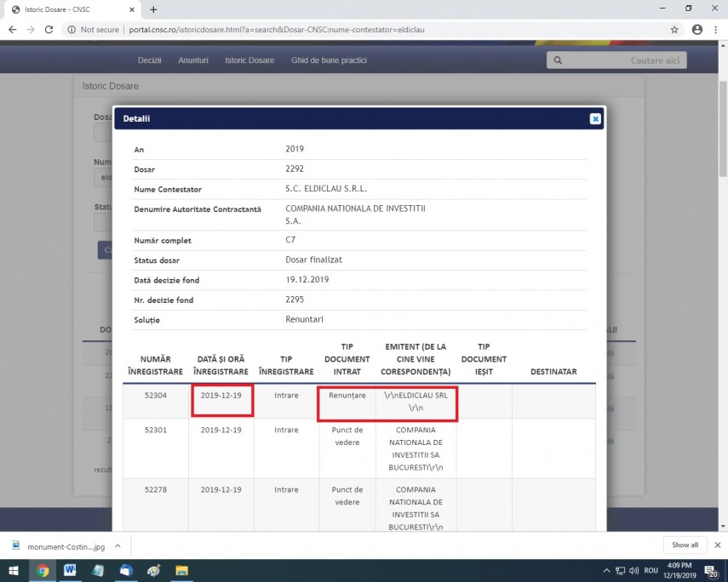This screenshot has height=582, width=728.
Task: Click the Not secure site info icon
Action: [72, 29]
